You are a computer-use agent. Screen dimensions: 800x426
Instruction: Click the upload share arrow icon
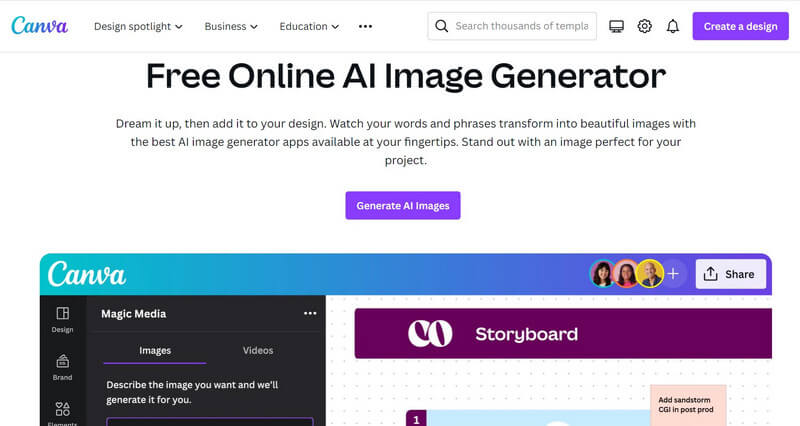[x=710, y=274]
